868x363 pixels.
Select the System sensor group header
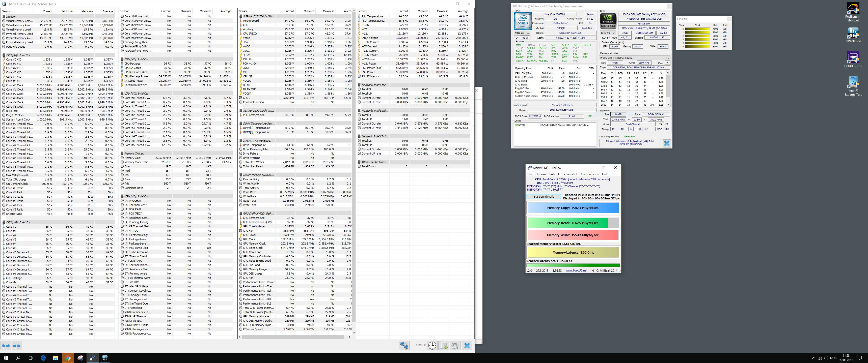[58, 16]
